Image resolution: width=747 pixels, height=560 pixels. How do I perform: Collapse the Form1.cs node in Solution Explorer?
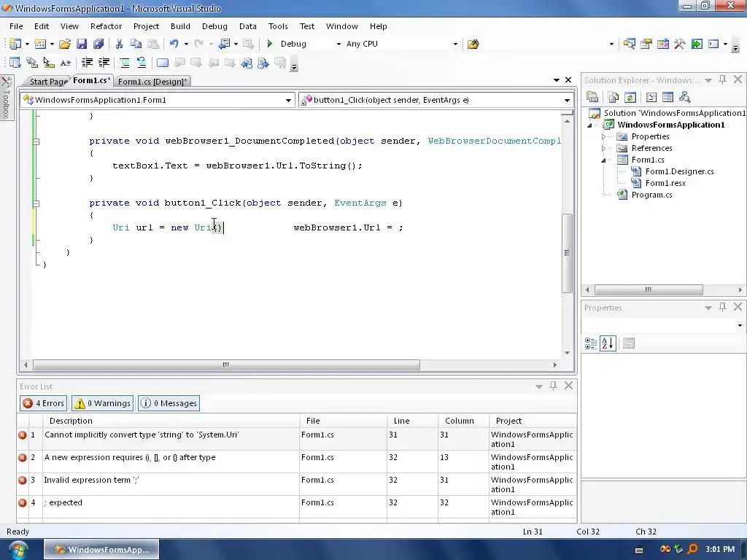[603, 160]
